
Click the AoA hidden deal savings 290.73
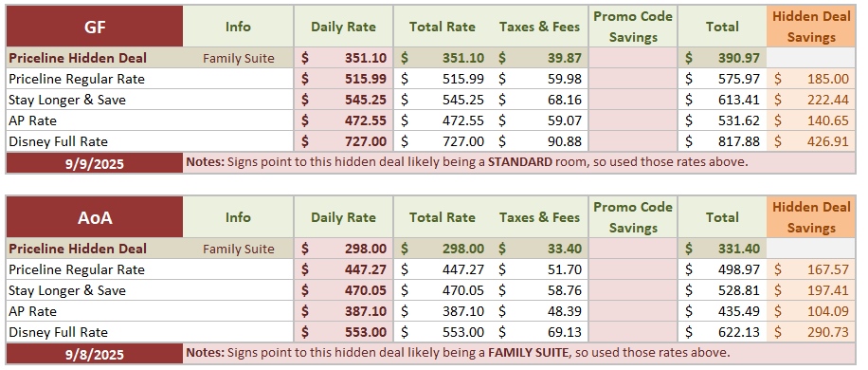click(x=811, y=332)
